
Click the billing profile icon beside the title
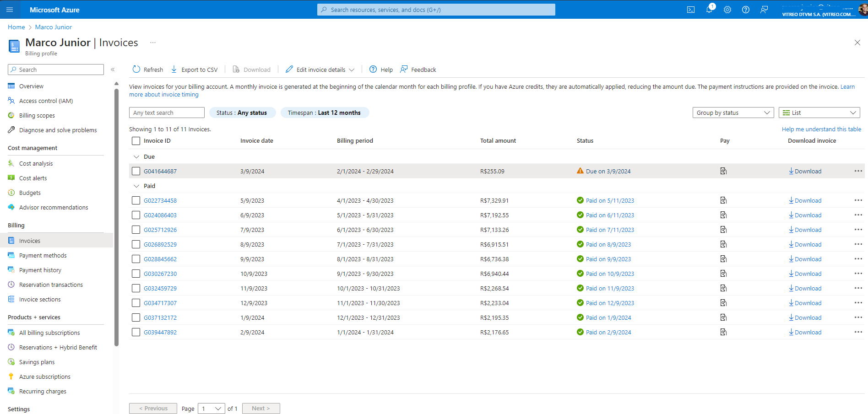click(x=14, y=46)
